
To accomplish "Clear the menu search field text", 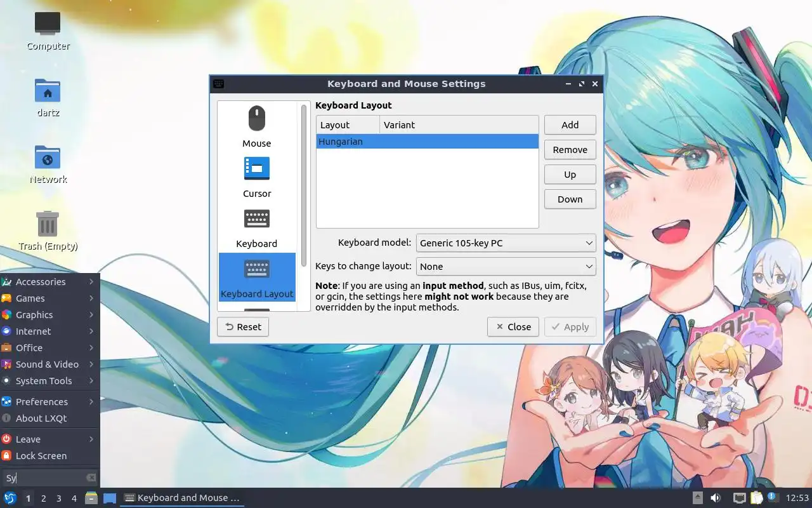I will [91, 478].
